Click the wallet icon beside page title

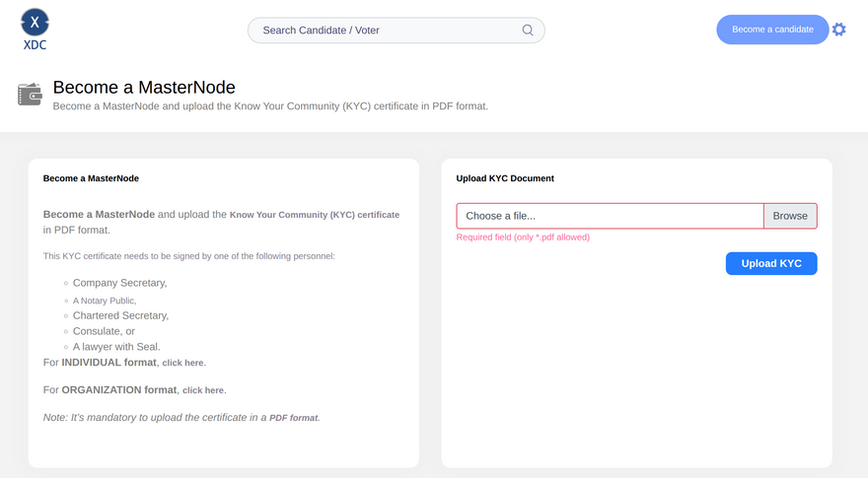click(30, 95)
